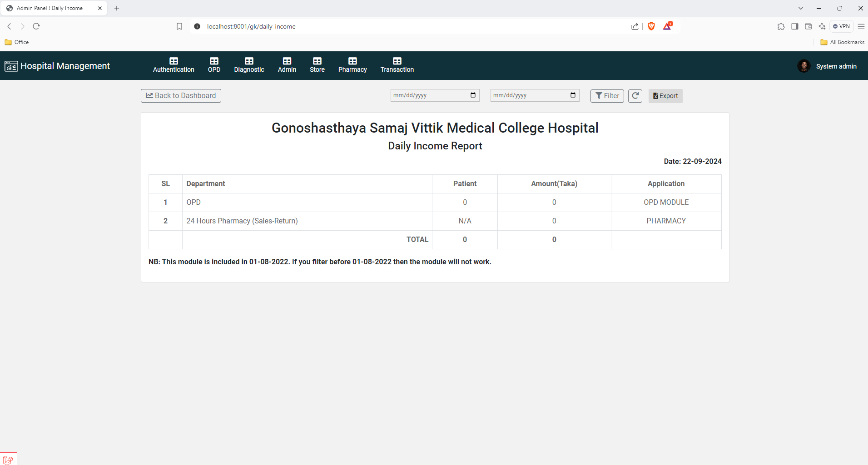868x465 pixels.
Task: Reload the page with browser refresh
Action: click(36, 26)
